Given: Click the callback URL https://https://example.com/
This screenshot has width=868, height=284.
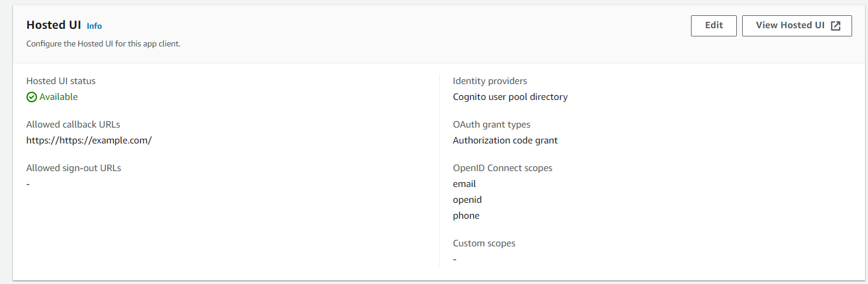Looking at the screenshot, I should pyautogui.click(x=89, y=141).
